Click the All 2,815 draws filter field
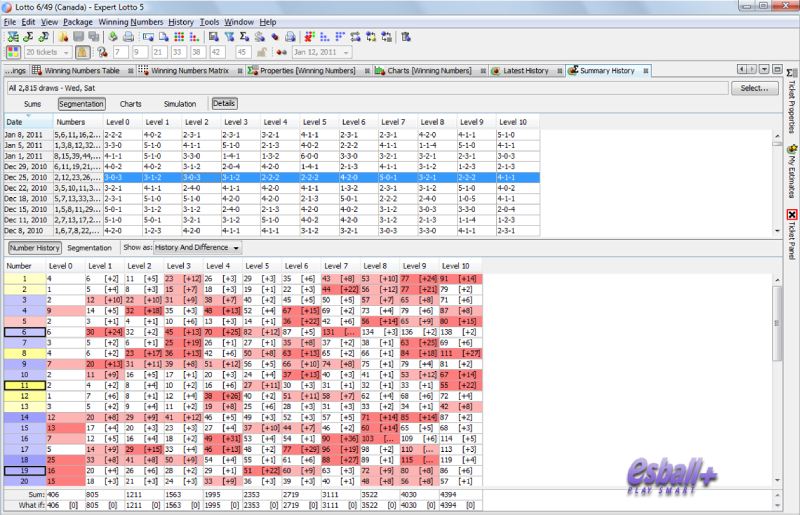 [x=367, y=88]
